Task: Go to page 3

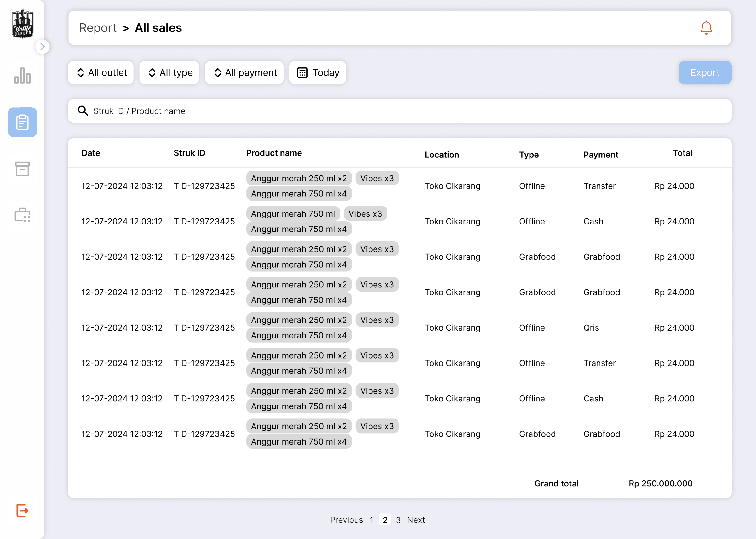Action: (x=398, y=520)
